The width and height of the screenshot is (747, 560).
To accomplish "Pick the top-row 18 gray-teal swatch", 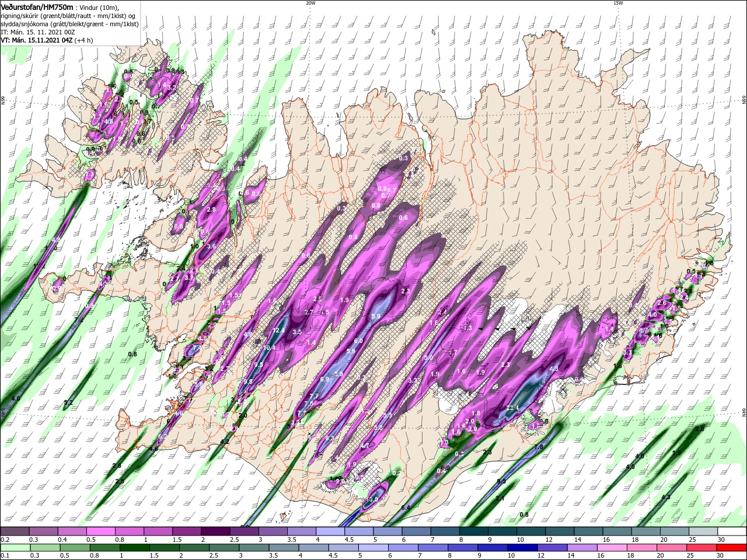I will click(x=645, y=531).
